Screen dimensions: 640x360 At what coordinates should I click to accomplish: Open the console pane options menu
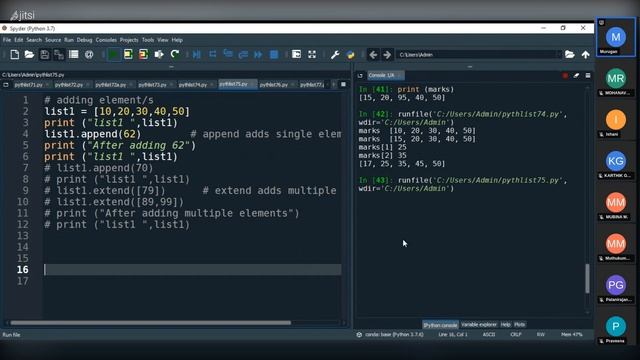tap(588, 76)
